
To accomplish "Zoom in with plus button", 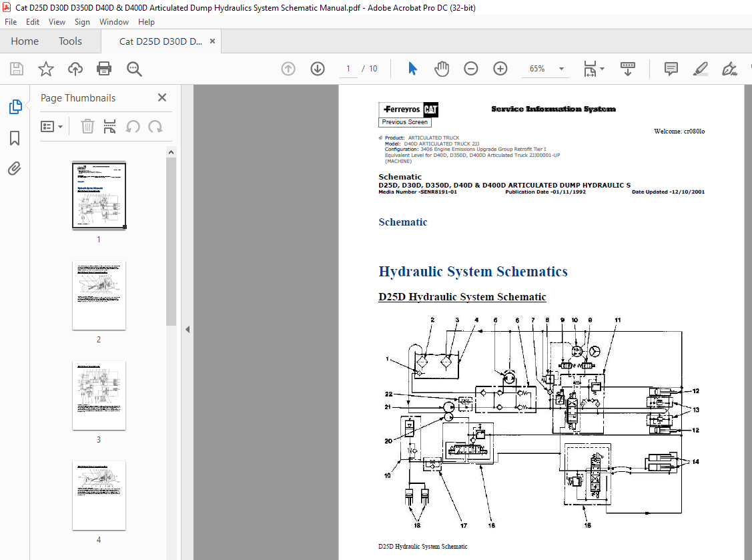I will pos(500,69).
